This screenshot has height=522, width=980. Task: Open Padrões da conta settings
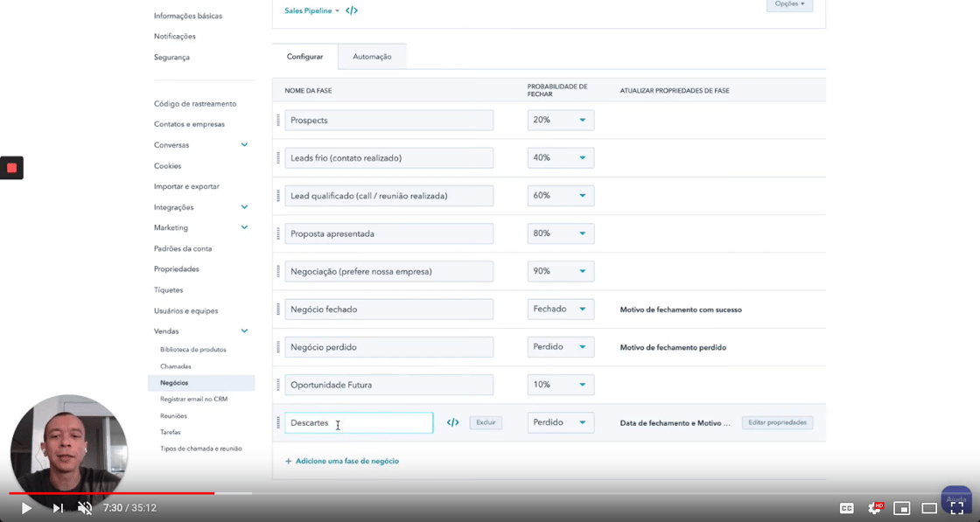click(183, 248)
